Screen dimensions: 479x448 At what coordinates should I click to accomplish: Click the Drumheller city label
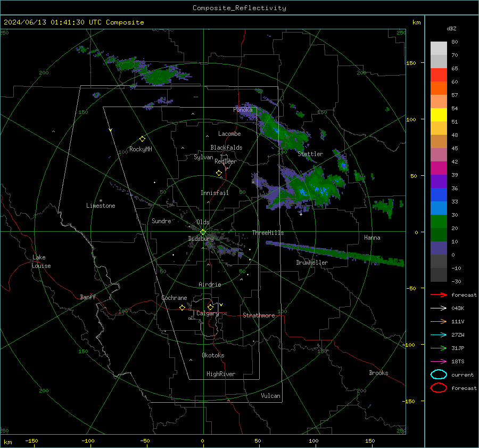[x=312, y=263]
